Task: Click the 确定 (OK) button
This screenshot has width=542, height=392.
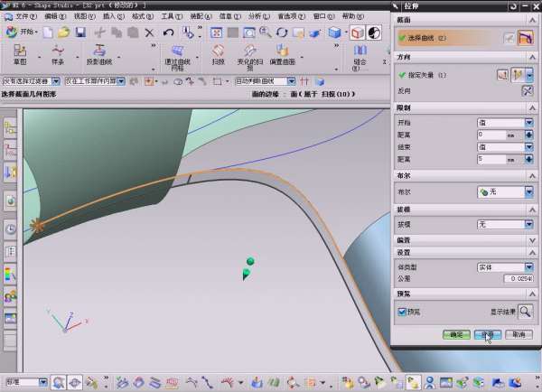Action: coord(457,334)
